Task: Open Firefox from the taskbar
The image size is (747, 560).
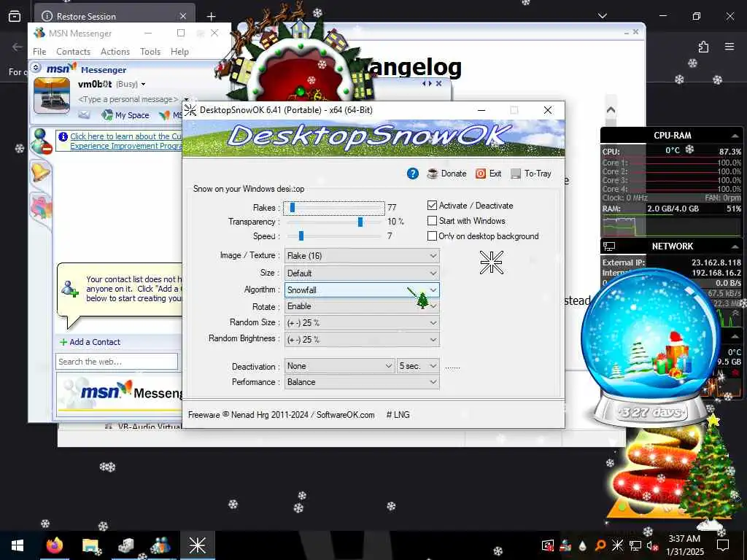Action: coord(55,545)
